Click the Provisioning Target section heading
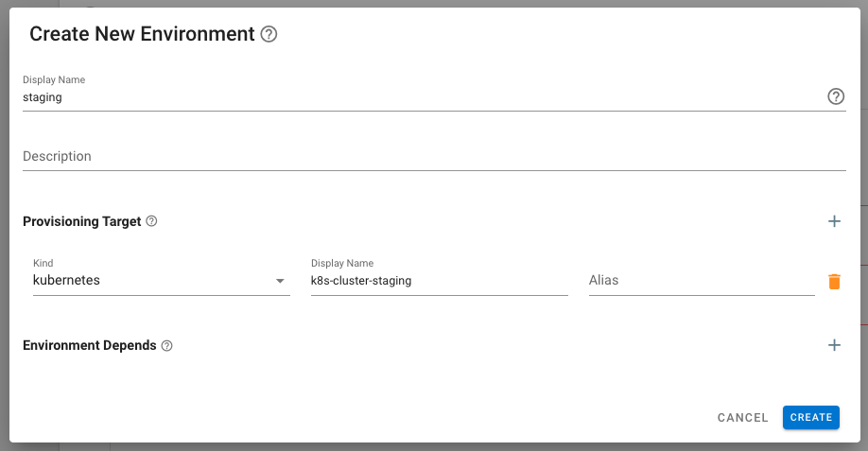 coord(82,221)
